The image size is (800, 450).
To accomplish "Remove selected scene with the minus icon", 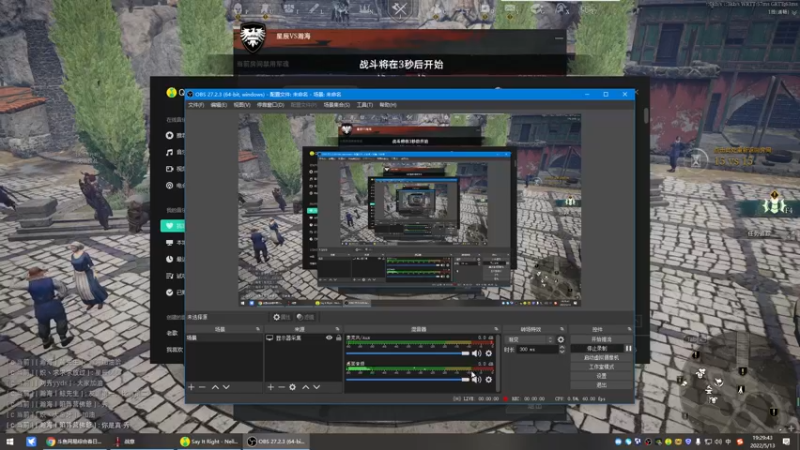I will (203, 387).
